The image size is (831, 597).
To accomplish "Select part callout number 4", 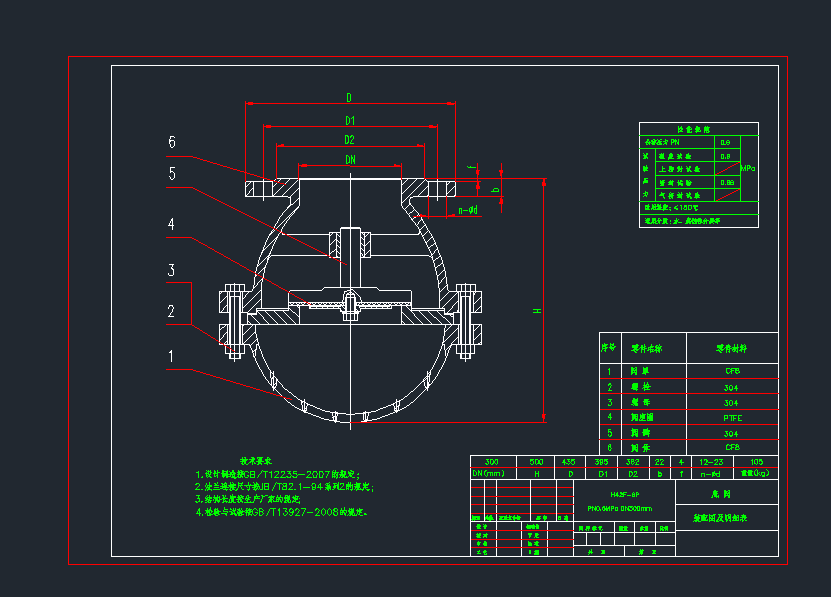I will [171, 225].
